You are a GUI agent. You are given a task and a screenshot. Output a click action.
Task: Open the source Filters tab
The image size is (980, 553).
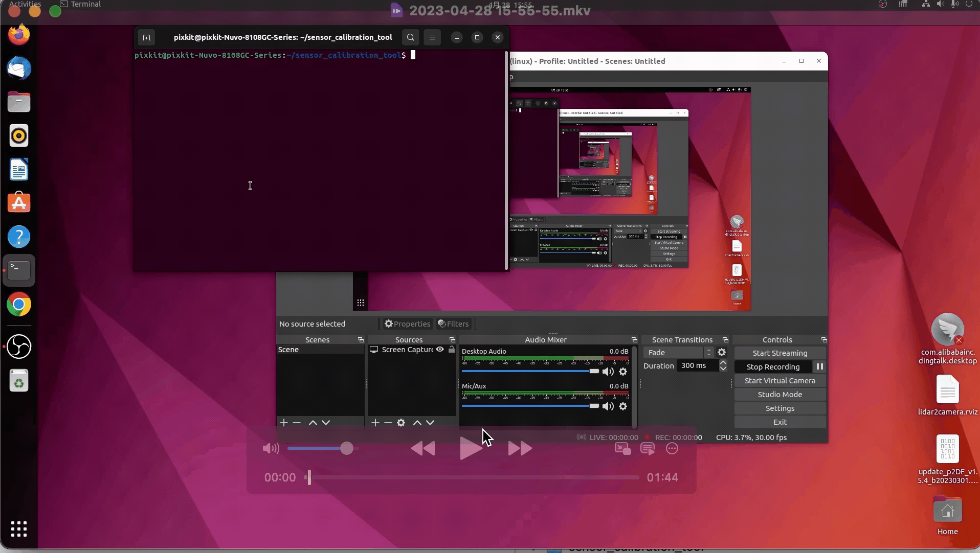453,324
